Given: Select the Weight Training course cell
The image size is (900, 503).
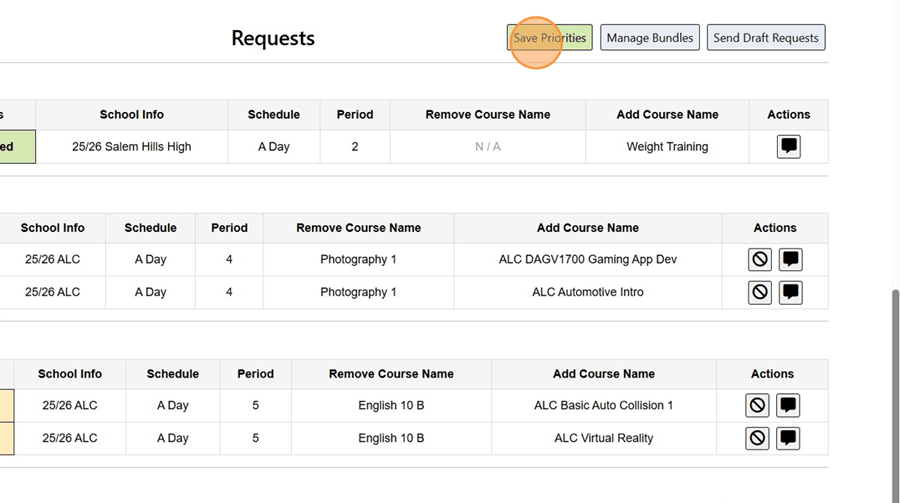Looking at the screenshot, I should coord(667,147).
